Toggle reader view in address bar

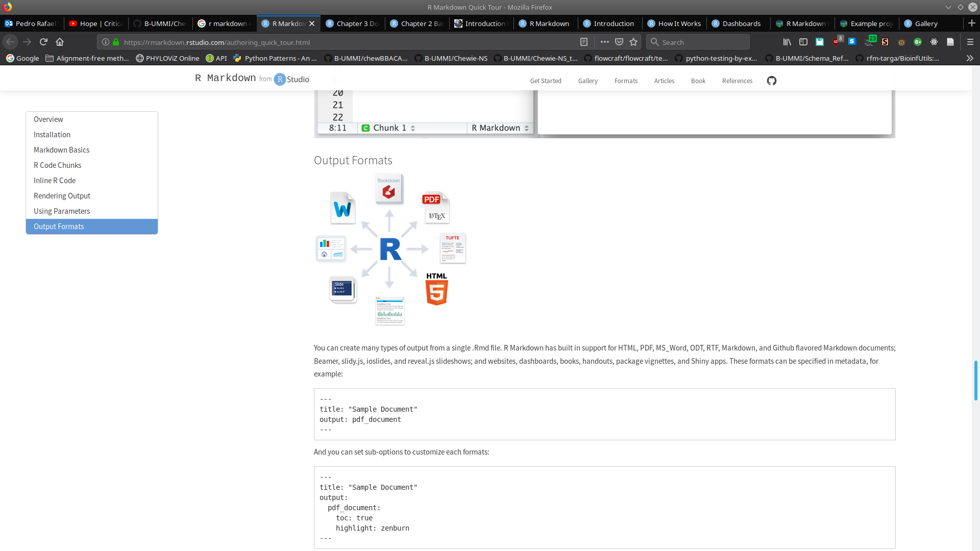tap(584, 42)
